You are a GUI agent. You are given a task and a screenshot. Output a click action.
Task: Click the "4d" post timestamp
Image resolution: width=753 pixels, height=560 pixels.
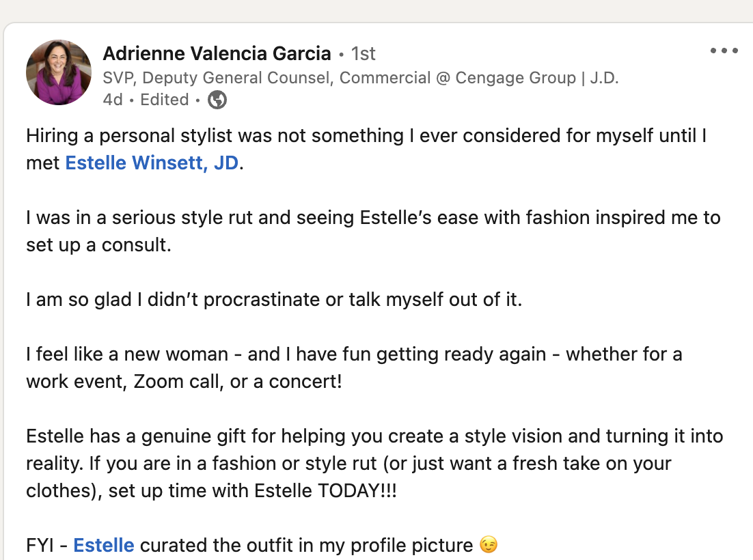[x=113, y=100]
